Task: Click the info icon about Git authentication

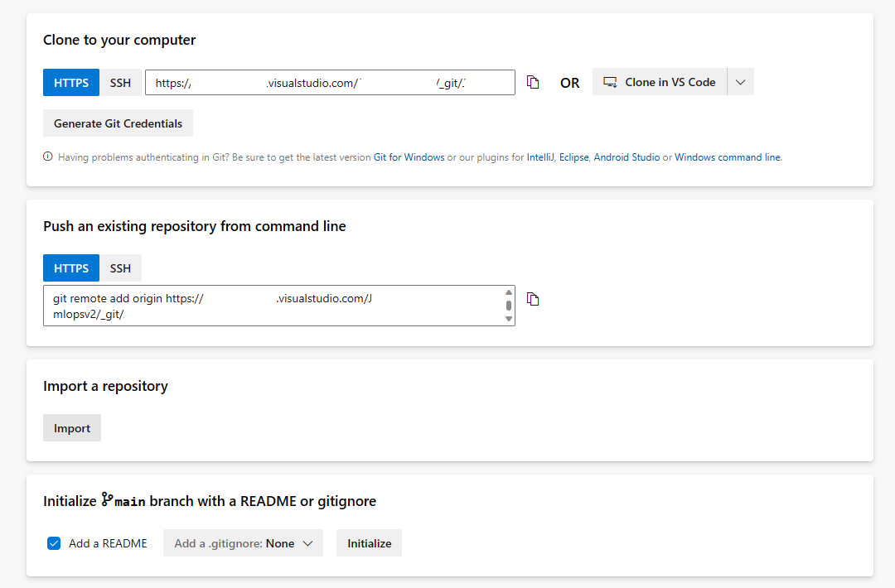Action: pyautogui.click(x=47, y=157)
